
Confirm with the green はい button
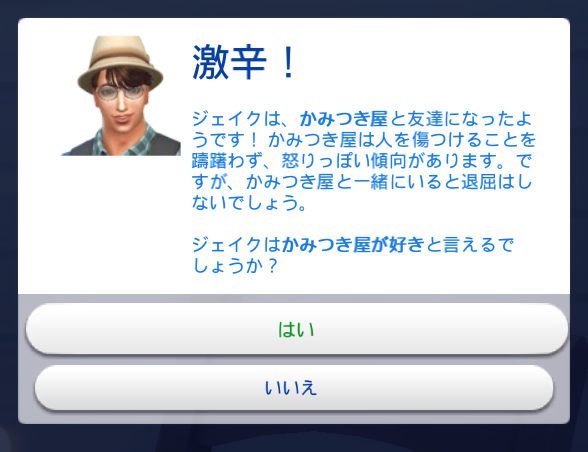[297, 329]
